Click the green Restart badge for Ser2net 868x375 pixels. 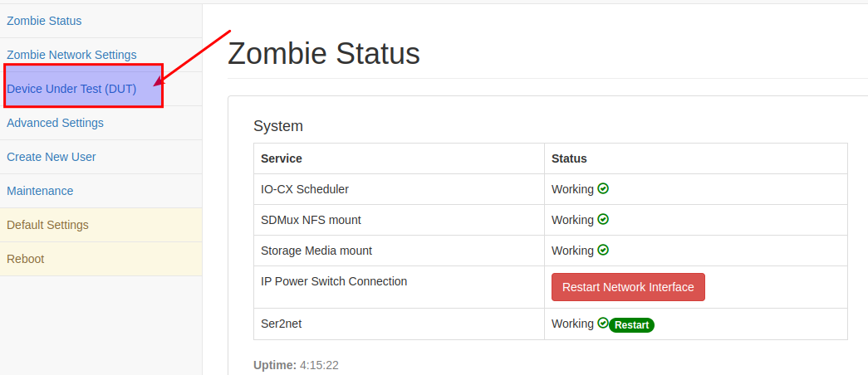click(631, 325)
